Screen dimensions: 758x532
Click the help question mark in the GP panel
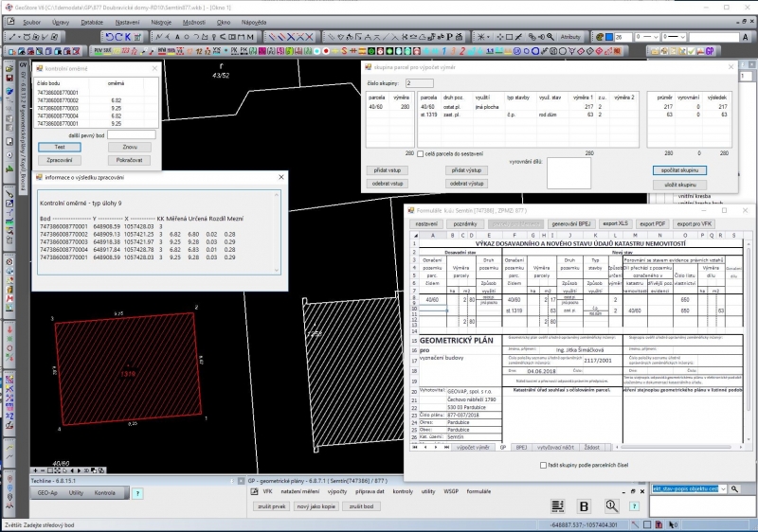(x=634, y=505)
